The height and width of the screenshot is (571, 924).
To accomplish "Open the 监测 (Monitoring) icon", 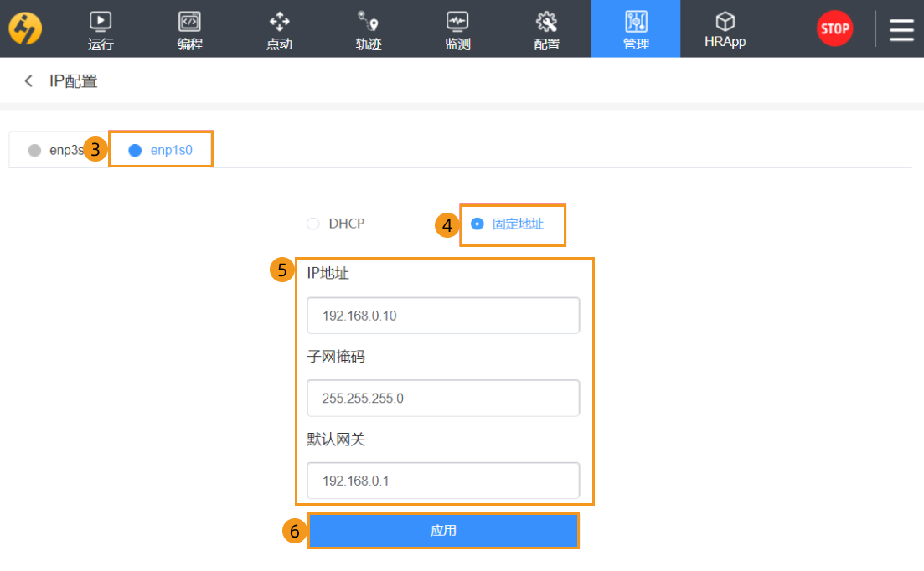I will [x=457, y=22].
